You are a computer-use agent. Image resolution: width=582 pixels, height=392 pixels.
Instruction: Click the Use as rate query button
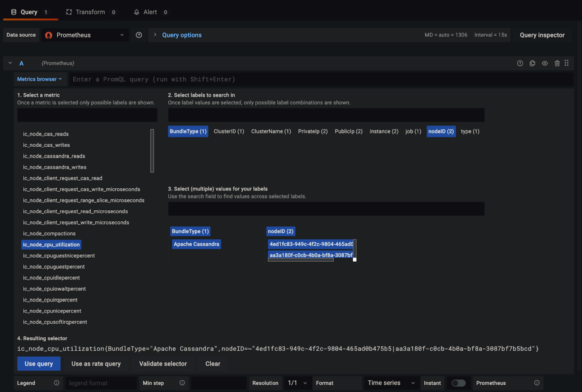click(96, 364)
